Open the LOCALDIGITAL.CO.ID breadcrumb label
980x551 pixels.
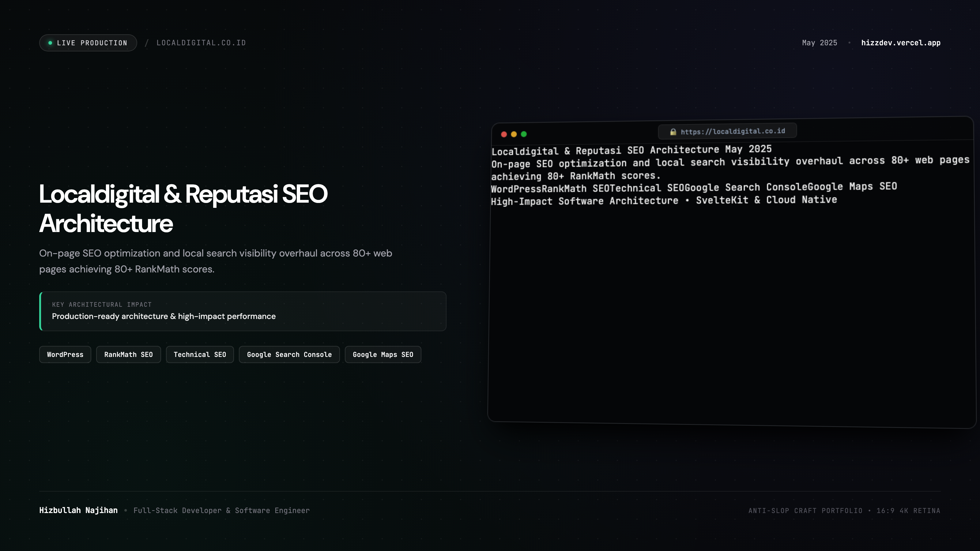coord(201,43)
